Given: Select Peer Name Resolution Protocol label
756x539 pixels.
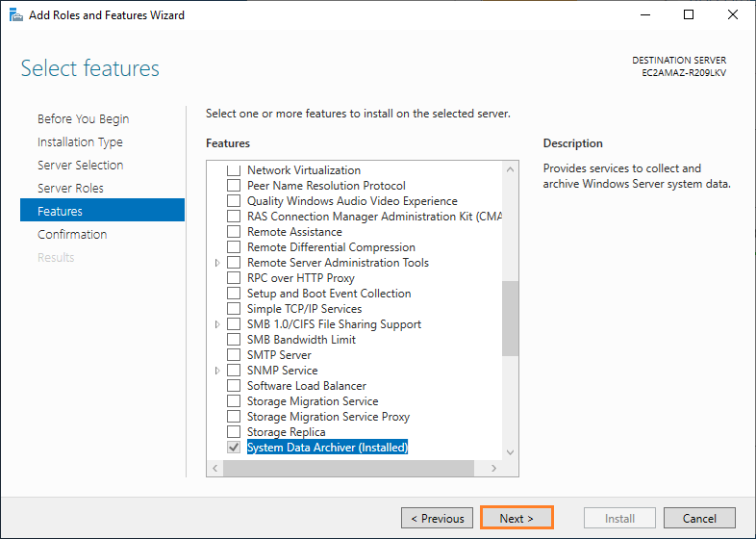Looking at the screenshot, I should click(326, 186).
